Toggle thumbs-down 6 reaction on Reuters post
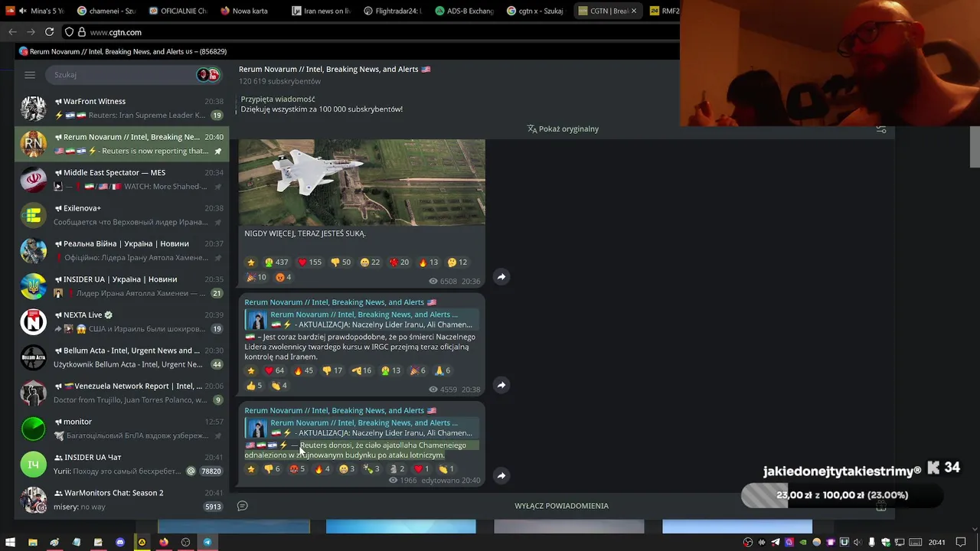Screen dimensions: 980x551 272,469
